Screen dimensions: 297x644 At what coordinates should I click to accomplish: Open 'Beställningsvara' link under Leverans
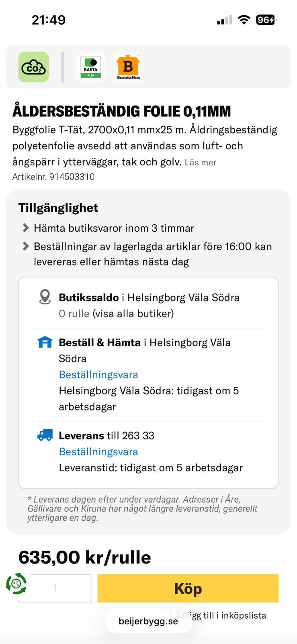[x=98, y=452]
